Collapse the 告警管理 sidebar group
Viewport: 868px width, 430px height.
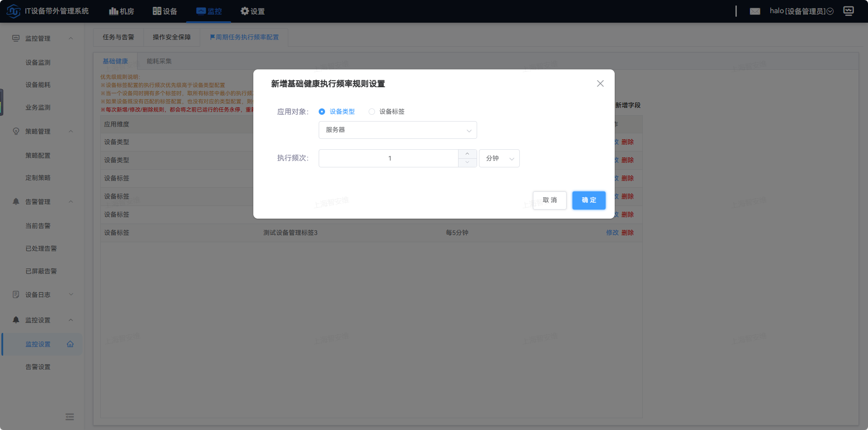tap(71, 201)
